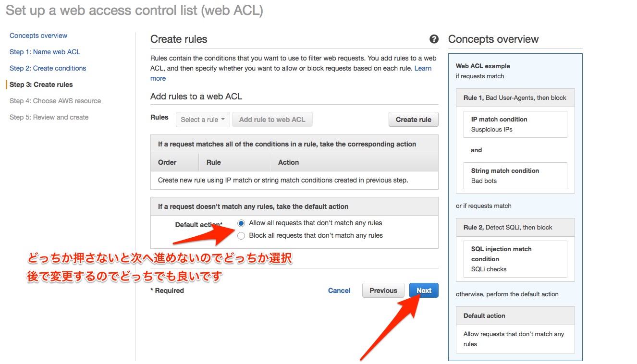The image size is (637, 364).
Task: Proceed by clicking the Next button
Action: click(424, 290)
